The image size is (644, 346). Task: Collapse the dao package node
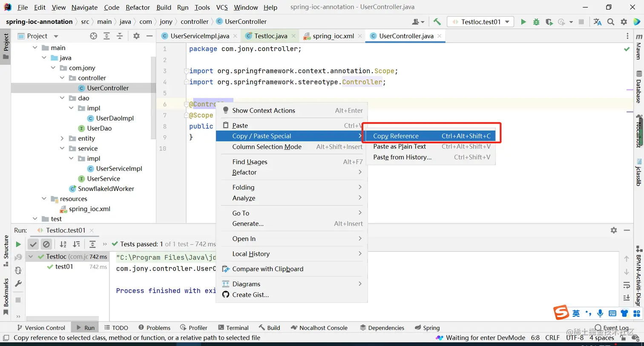point(62,98)
